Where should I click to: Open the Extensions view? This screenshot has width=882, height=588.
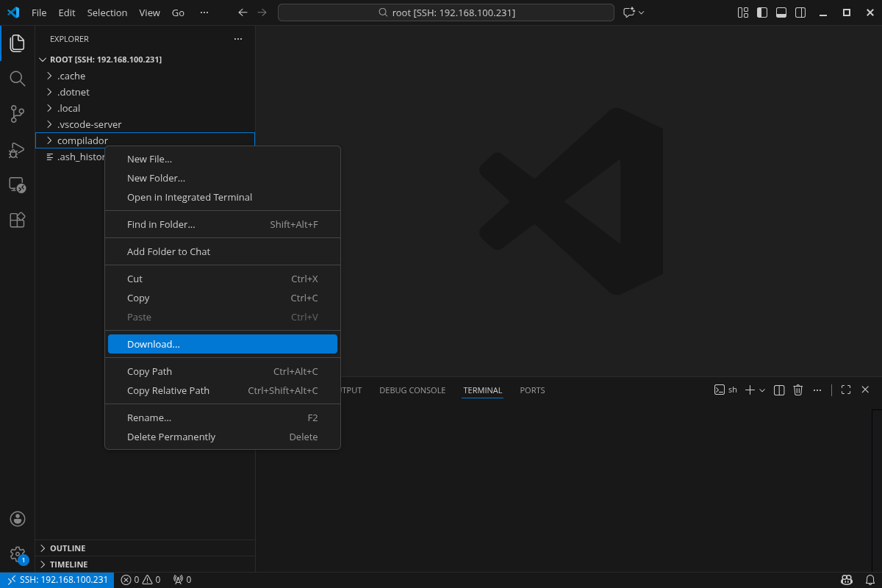(17, 220)
